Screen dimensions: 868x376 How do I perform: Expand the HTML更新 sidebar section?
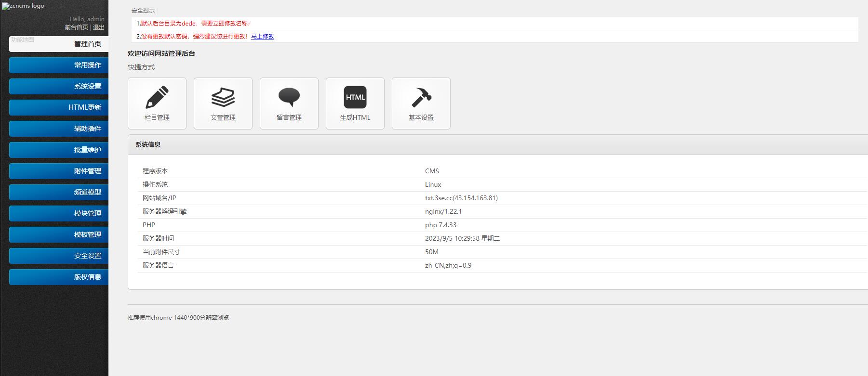click(x=85, y=107)
